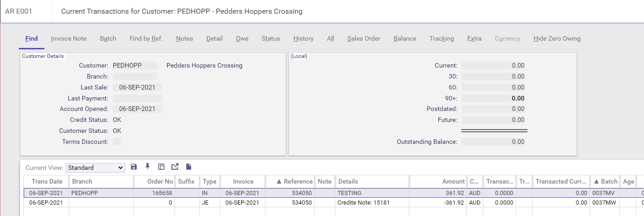Select the TESTING invoice row
This screenshot has height=216, width=644.
click(x=349, y=193)
